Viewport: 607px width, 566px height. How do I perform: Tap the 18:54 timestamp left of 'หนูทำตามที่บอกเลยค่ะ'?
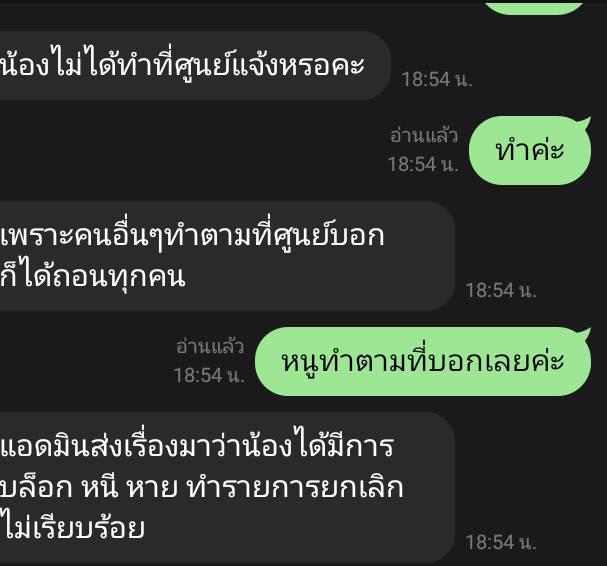coord(209,376)
